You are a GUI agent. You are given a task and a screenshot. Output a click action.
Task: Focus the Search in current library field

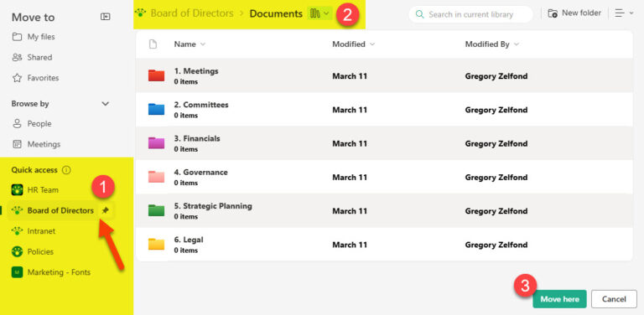(x=470, y=14)
